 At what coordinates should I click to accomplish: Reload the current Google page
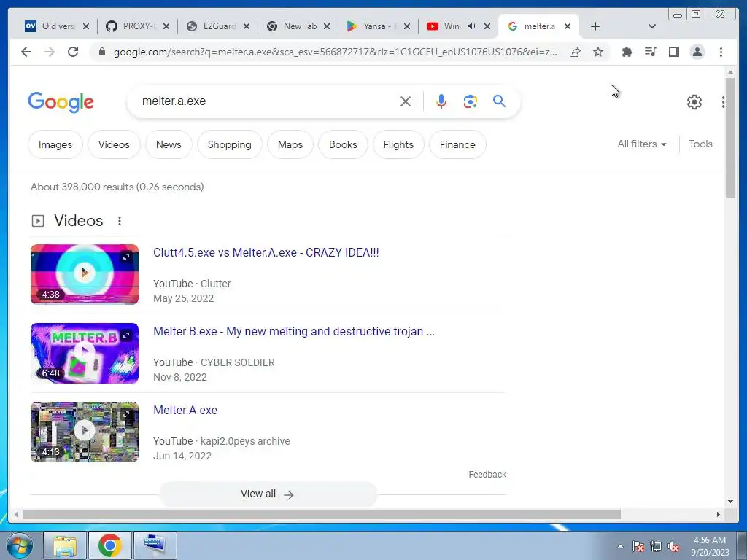(x=73, y=52)
